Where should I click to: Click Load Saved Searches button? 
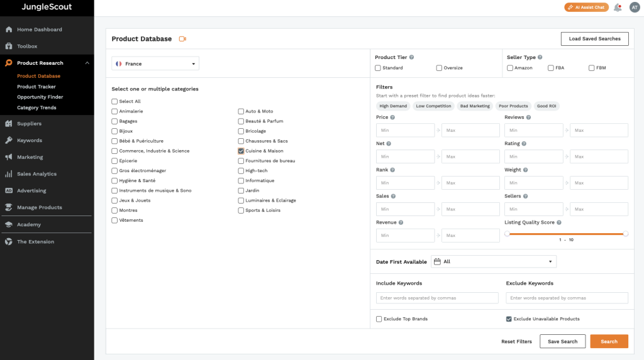595,38
